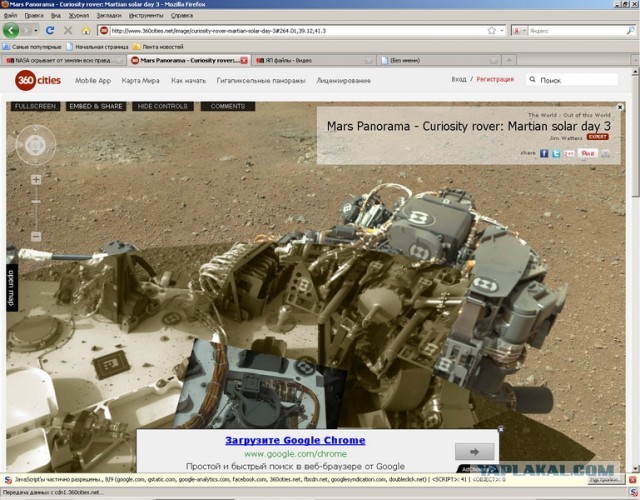Open the Лицензирование link
Screen dimensions: 640x500
tap(344, 81)
